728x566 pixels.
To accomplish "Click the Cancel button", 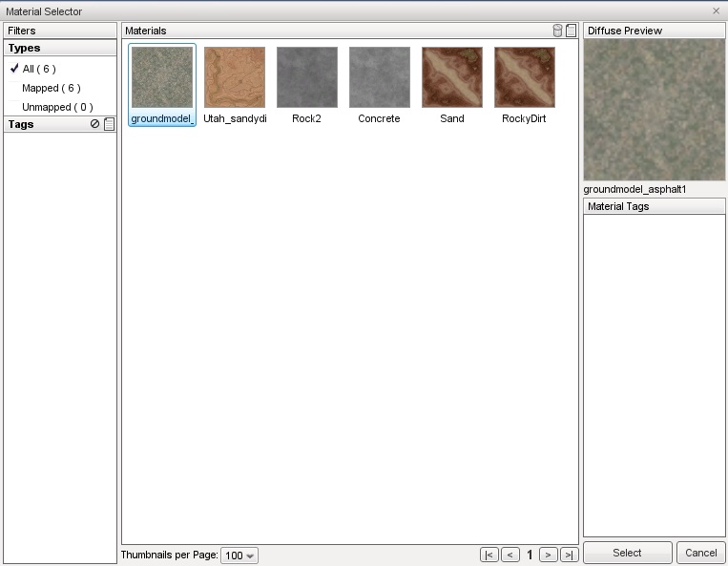I will pos(701,553).
